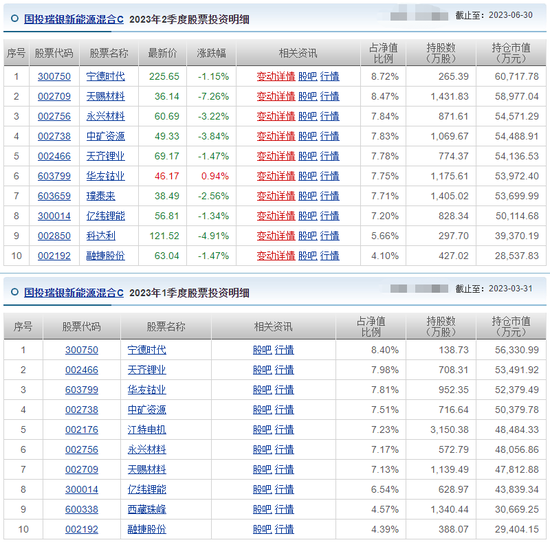Open stock code 300014 in Q2 table
550x547 pixels.
54,216
